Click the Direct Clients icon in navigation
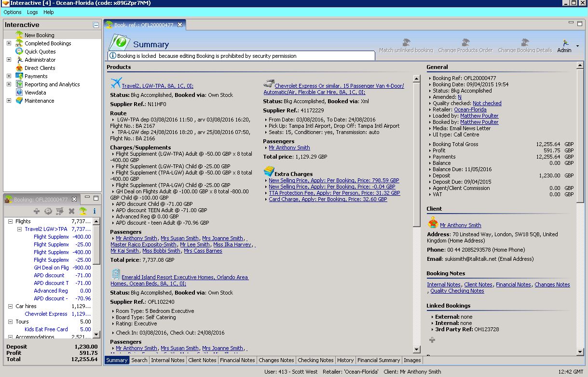Screen dimensions: 588x377 click(19, 68)
